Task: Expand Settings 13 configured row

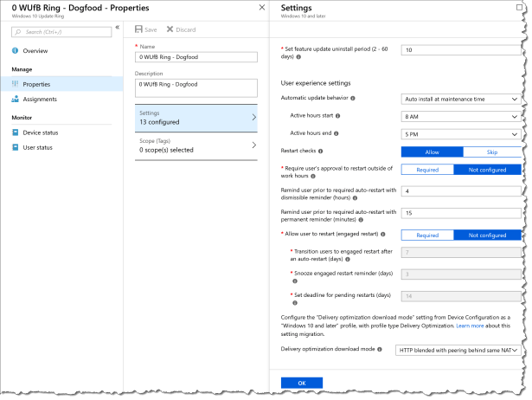Action: 196,118
